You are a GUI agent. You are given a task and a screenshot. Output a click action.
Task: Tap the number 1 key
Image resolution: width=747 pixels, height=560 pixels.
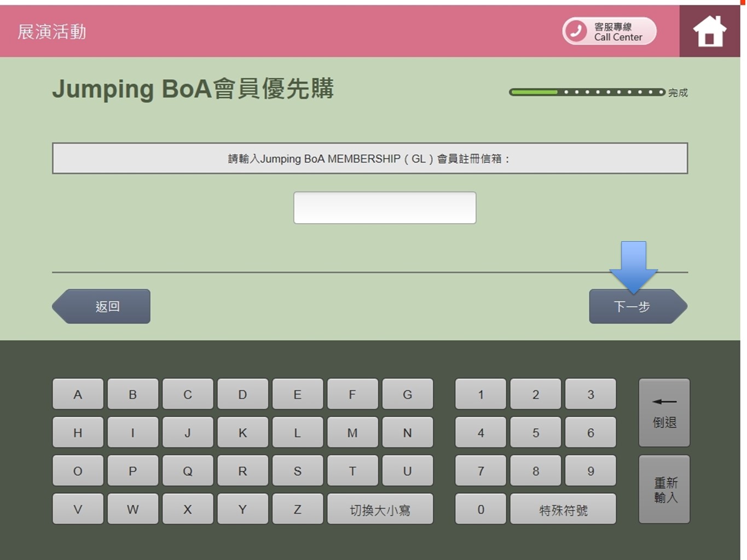480,394
